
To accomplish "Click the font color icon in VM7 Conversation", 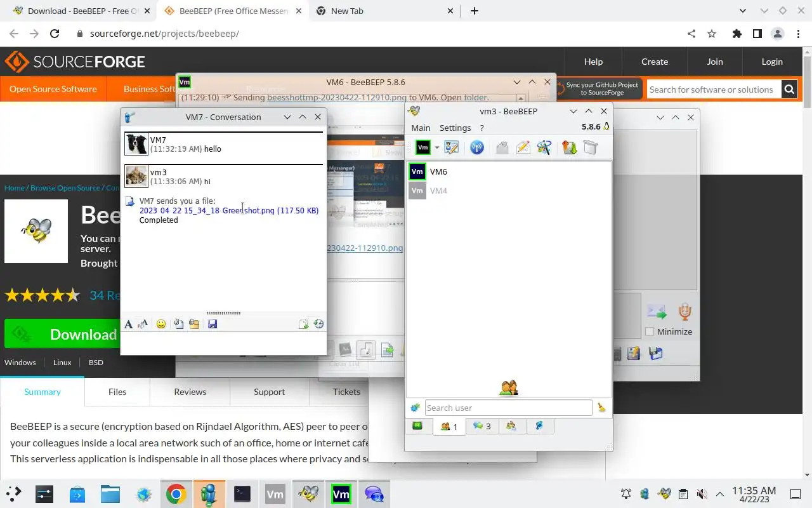I will tap(143, 324).
